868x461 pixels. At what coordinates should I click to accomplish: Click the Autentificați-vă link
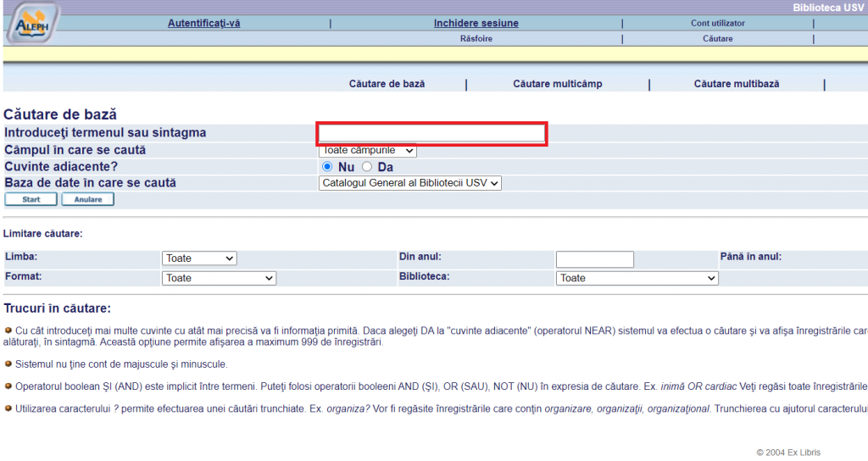[x=203, y=24]
